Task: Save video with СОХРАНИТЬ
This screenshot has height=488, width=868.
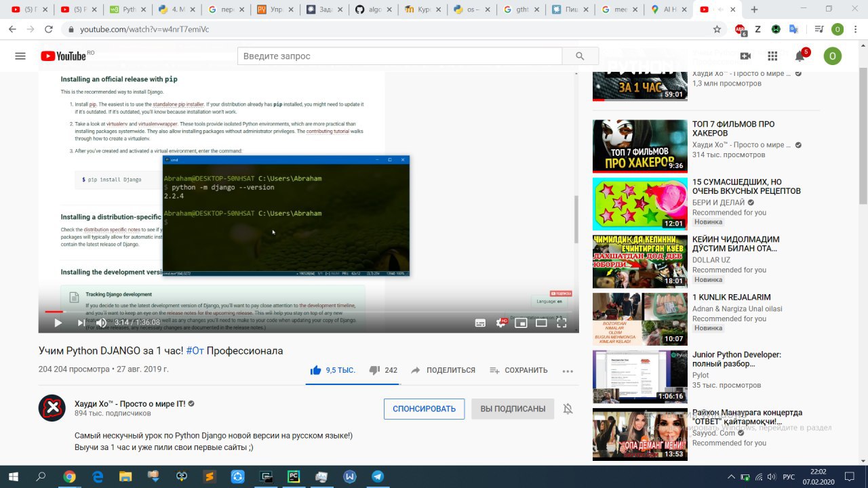Action: pyautogui.click(x=519, y=370)
